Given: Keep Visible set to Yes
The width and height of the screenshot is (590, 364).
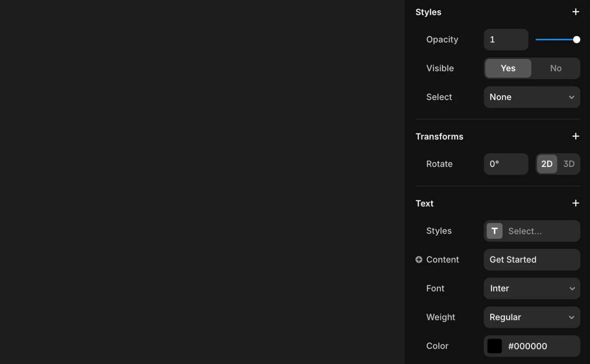Looking at the screenshot, I should (x=507, y=68).
